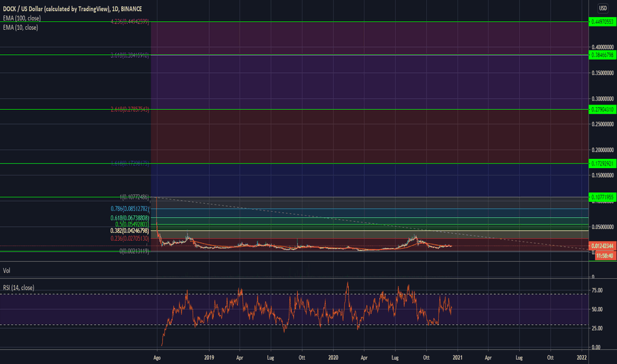Select the DOCK / US Dollar chart title
This screenshot has width=617, height=364.
[x=72, y=9]
